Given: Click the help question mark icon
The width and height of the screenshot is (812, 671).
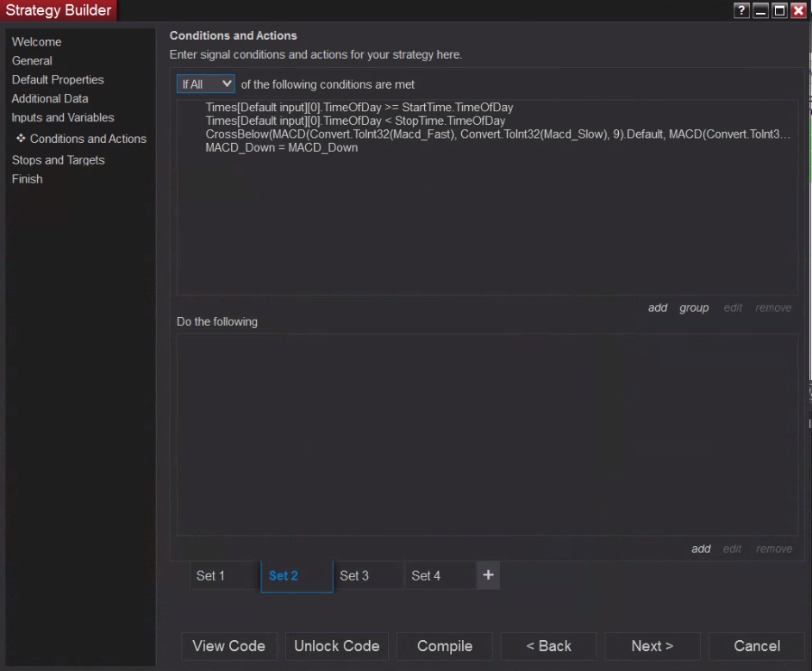Looking at the screenshot, I should coord(741,10).
